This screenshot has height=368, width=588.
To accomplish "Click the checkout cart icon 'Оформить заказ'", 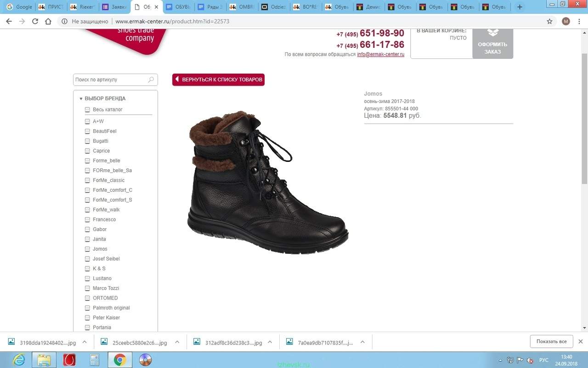I will tap(492, 44).
